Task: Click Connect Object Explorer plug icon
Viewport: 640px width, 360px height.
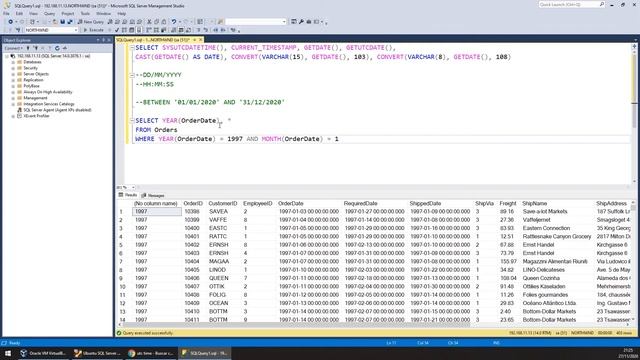Action: tap(28, 48)
